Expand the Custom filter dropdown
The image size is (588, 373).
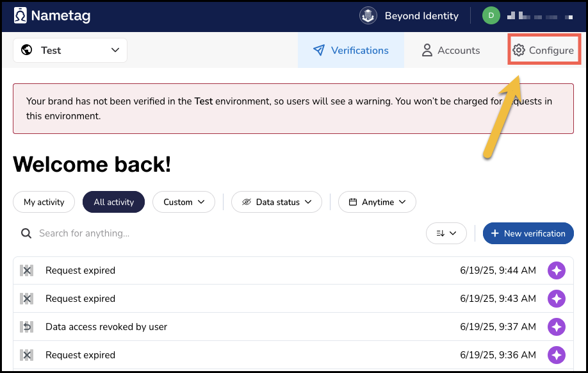click(x=184, y=202)
